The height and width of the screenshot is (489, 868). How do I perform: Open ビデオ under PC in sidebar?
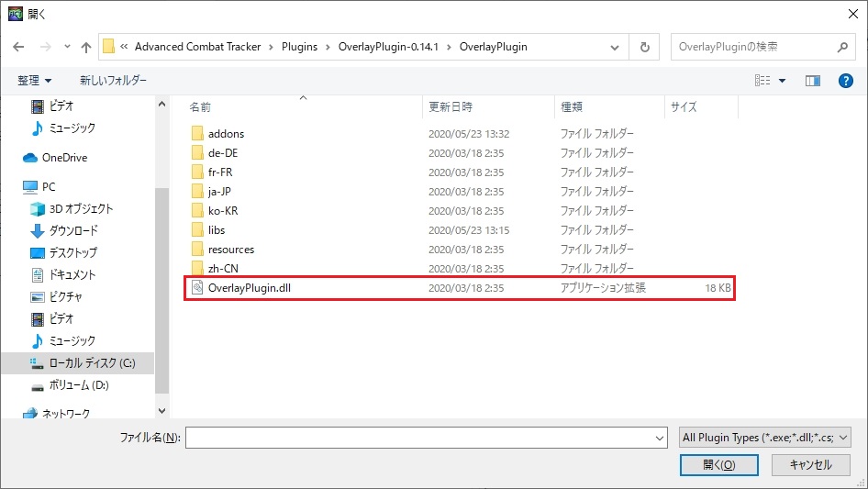pyautogui.click(x=52, y=319)
